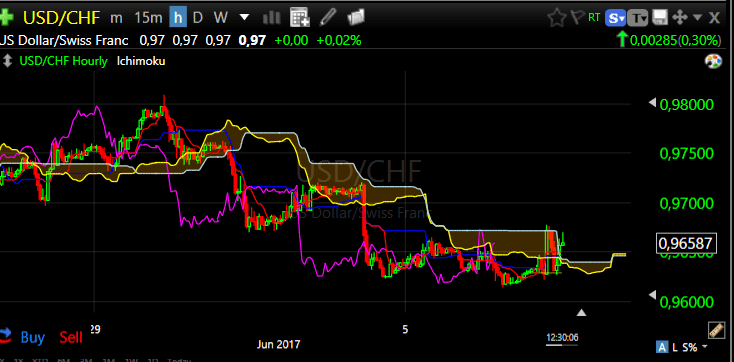Toggle the S% percent scale option
The height and width of the screenshot is (362, 734).
(x=689, y=347)
